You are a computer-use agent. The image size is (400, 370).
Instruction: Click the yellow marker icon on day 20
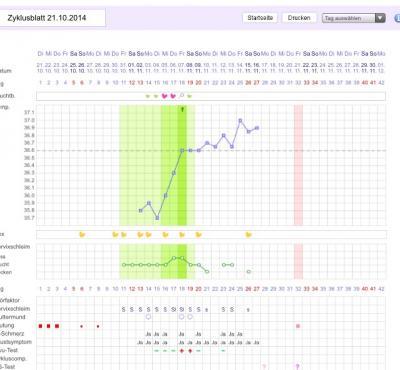[198, 235]
